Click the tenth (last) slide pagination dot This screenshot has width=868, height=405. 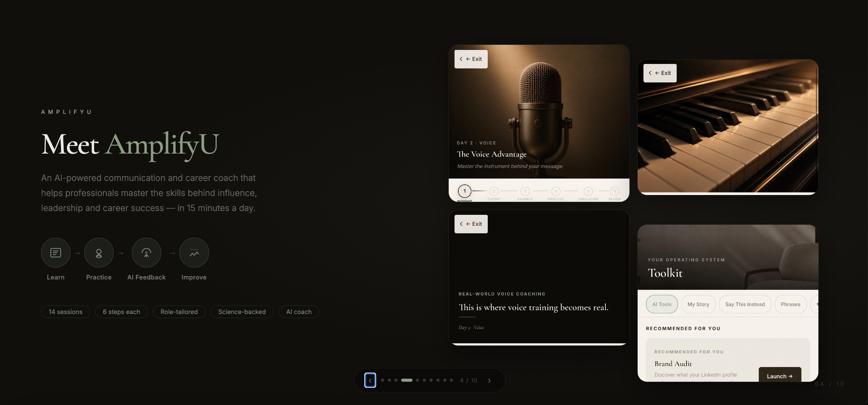pos(451,380)
